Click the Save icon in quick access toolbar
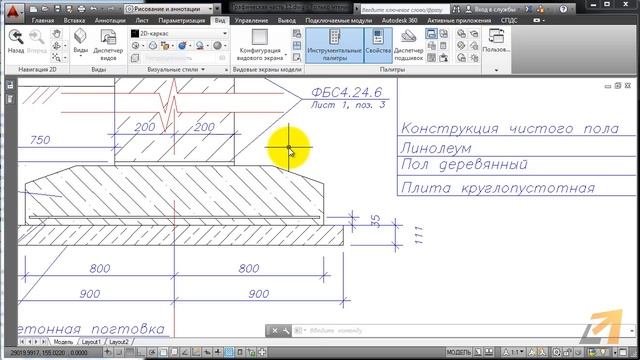The height and width of the screenshot is (360, 640). click(x=57, y=9)
